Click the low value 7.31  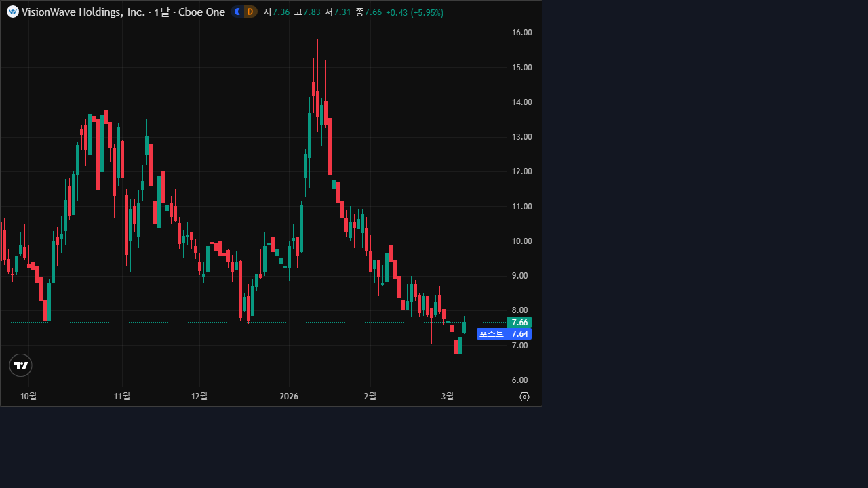[x=342, y=12]
